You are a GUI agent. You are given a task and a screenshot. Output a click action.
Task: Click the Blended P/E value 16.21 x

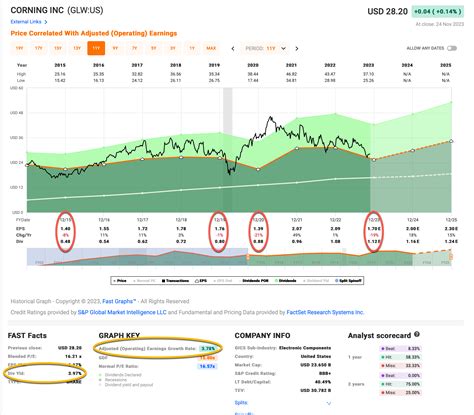(x=73, y=356)
